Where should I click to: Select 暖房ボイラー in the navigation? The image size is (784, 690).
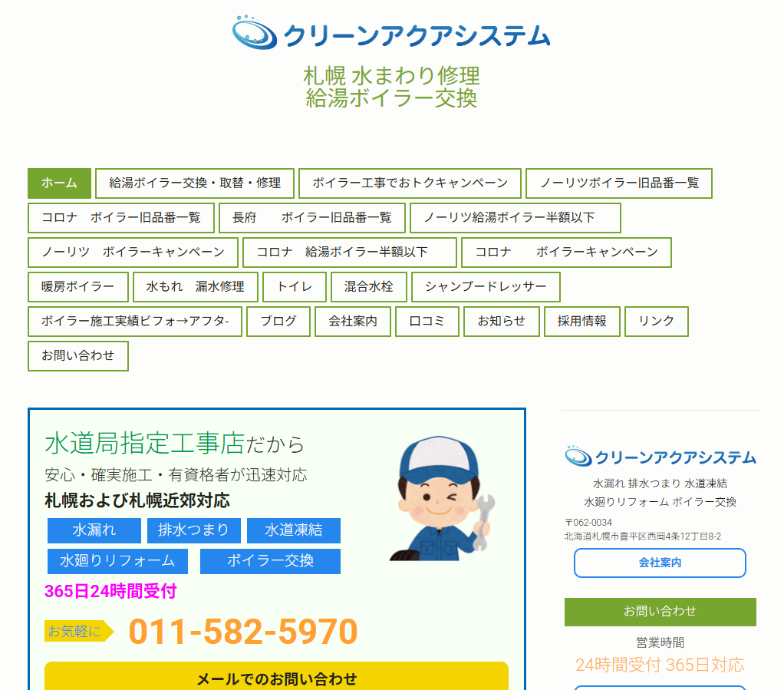point(77,287)
